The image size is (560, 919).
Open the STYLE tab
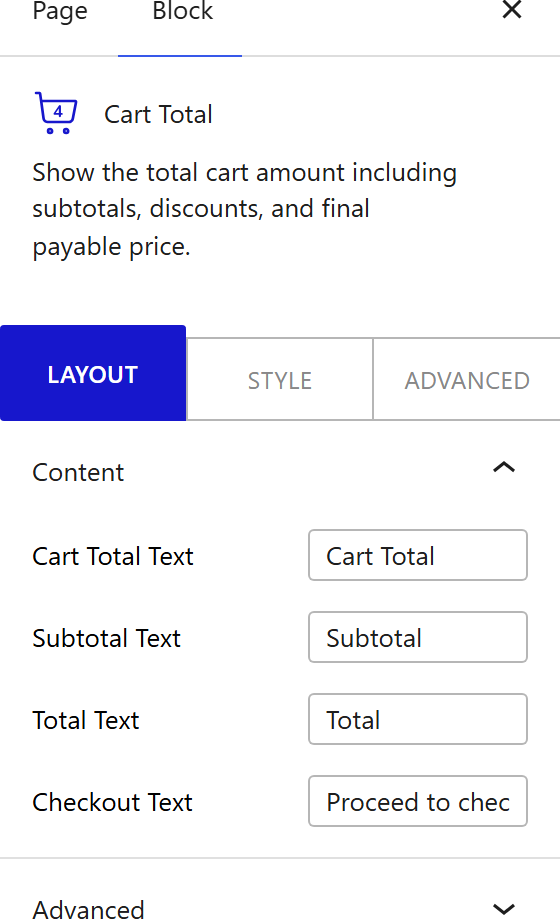tap(280, 380)
